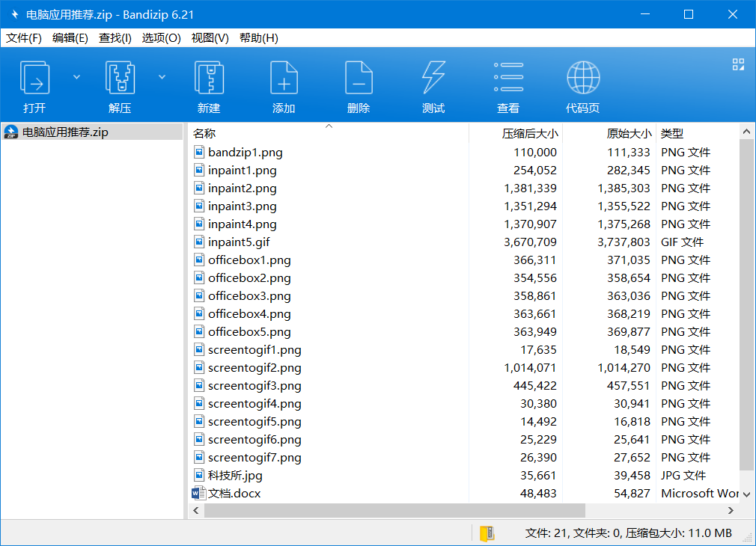Click the toolbar layout grid icon
Screen dimensions: 756x546
click(x=738, y=64)
